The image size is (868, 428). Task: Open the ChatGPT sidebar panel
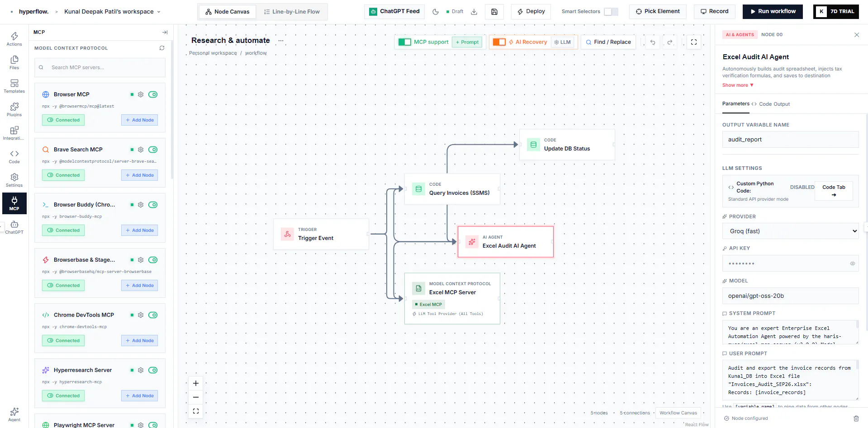click(x=14, y=227)
